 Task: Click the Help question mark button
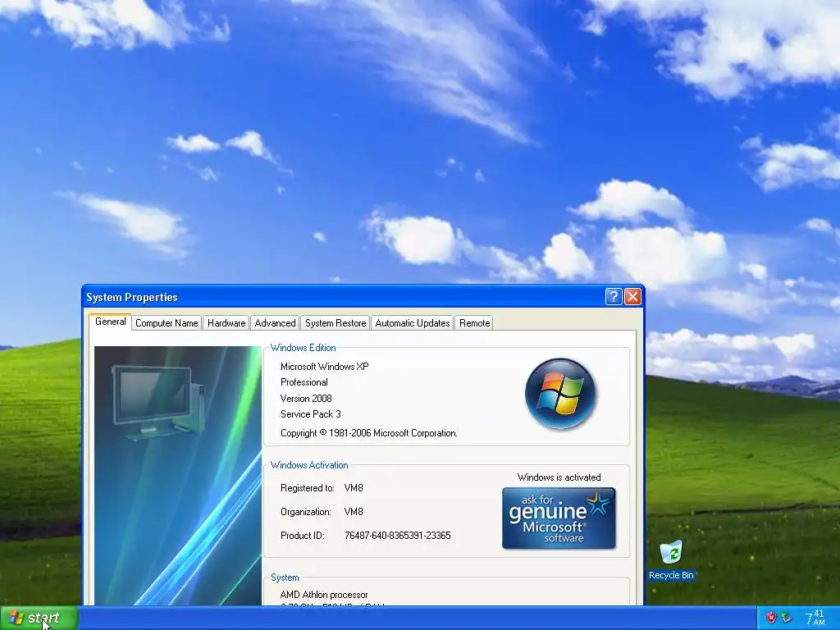[x=614, y=296]
